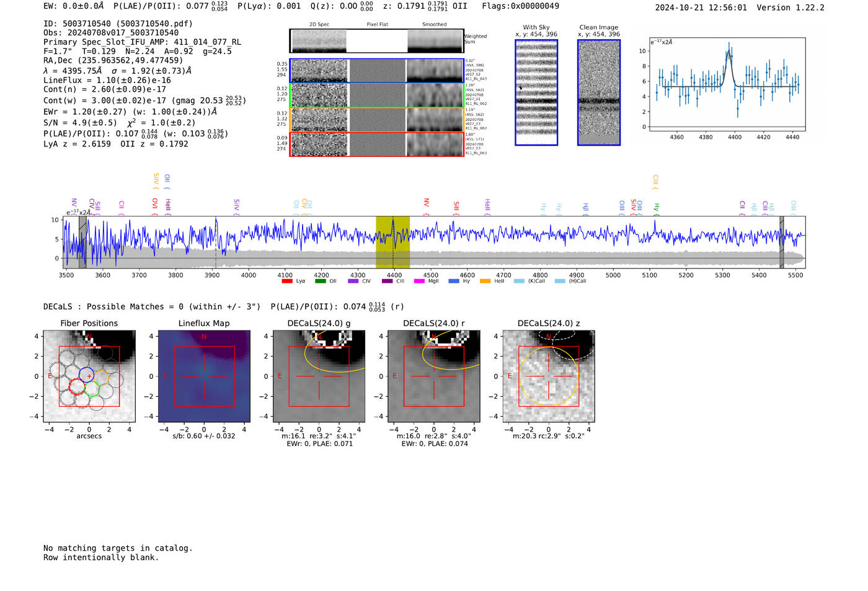Image resolution: width=868 pixels, height=591 pixels.
Task: Click the 'Obs: 20240708v017_5003710540' line
Action: (111, 33)
